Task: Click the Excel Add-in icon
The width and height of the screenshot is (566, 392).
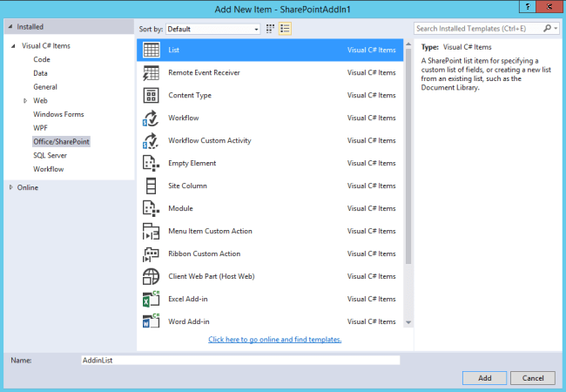Action: click(x=151, y=300)
